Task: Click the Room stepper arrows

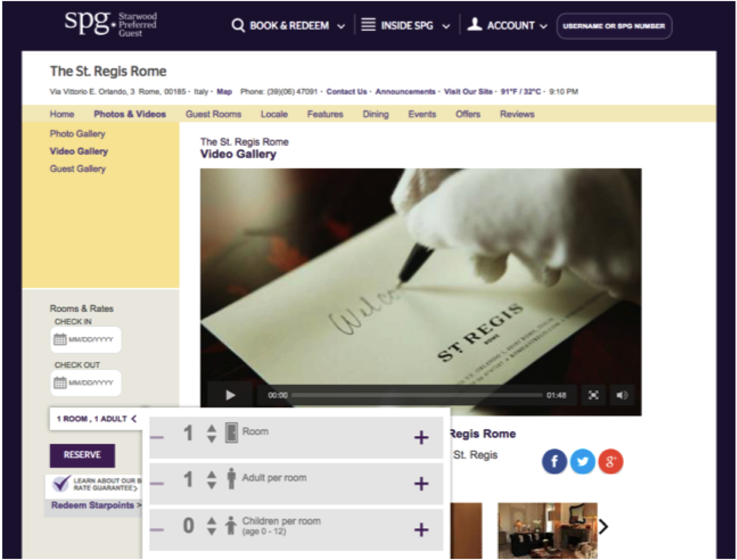Action: point(211,433)
